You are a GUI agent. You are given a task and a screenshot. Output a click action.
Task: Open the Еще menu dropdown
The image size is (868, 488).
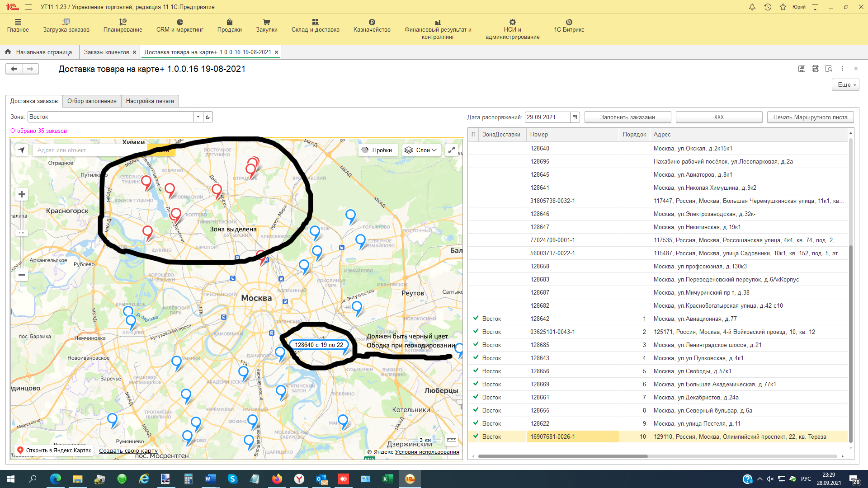pyautogui.click(x=845, y=85)
